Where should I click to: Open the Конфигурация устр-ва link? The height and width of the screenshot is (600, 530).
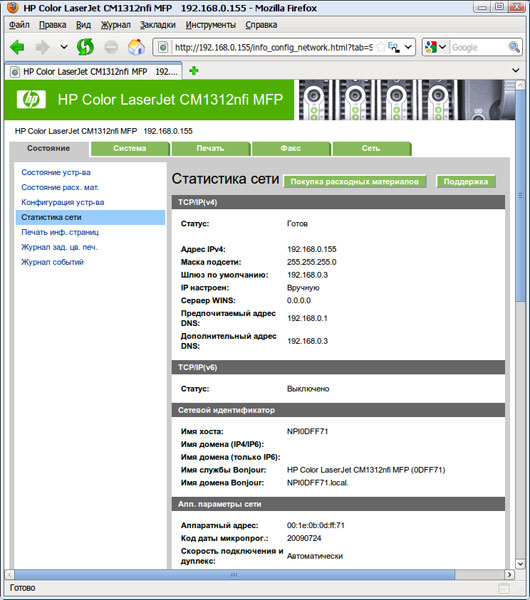click(63, 202)
